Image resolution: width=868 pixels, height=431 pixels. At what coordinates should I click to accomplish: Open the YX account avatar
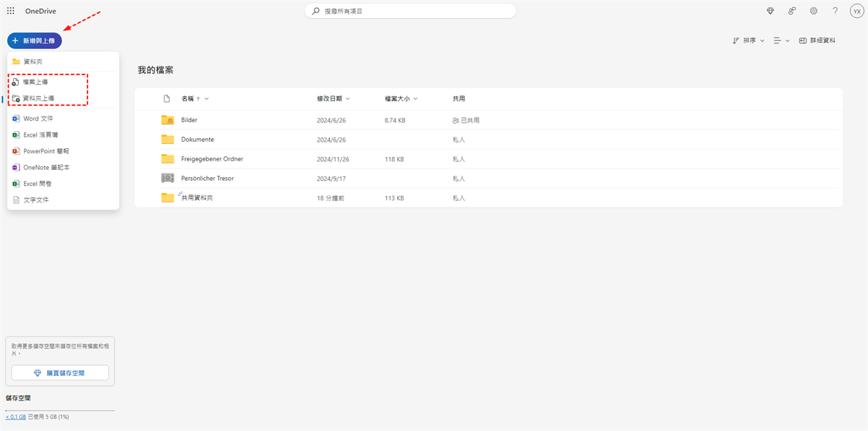point(856,11)
